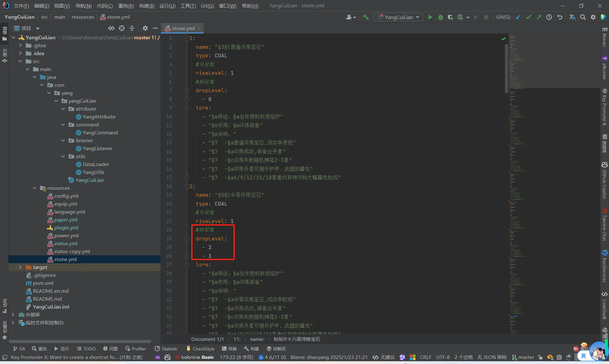609x364 pixels.
Task: Click the Run button in toolbar
Action: pyautogui.click(x=430, y=17)
